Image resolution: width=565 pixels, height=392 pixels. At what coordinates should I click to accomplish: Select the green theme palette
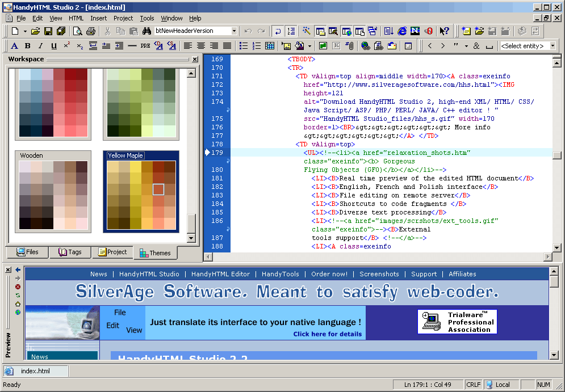[x=141, y=103]
